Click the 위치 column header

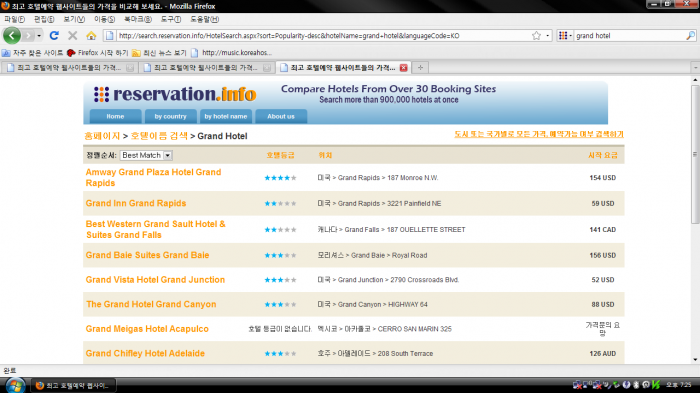pyautogui.click(x=325, y=155)
